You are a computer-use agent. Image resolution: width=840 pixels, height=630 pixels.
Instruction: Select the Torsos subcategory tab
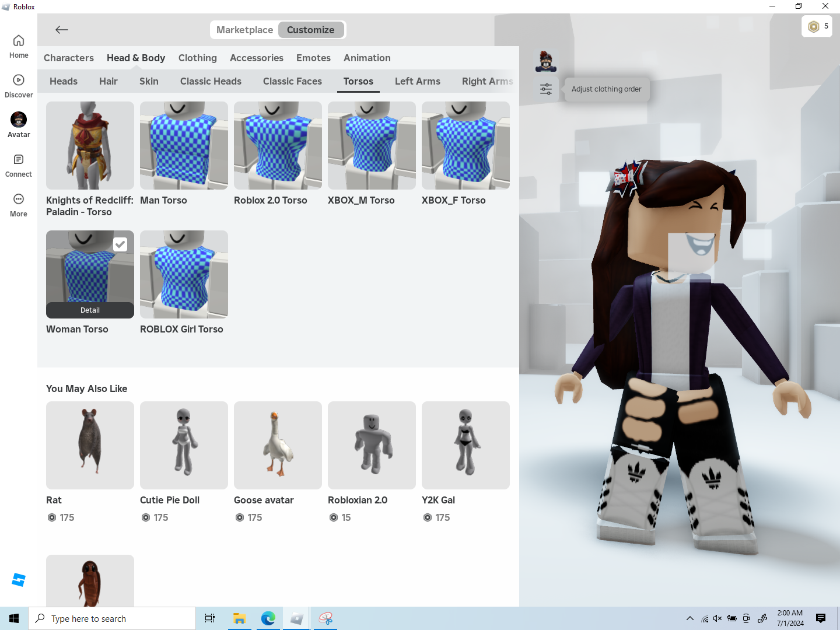tap(358, 81)
